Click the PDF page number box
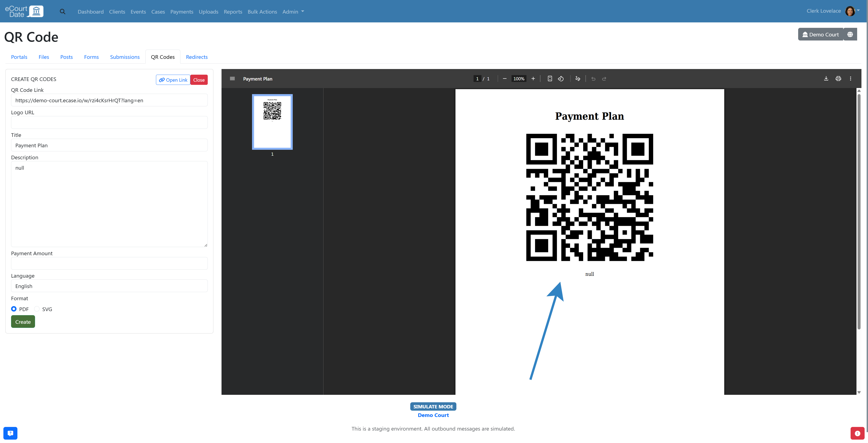Image resolution: width=868 pixels, height=443 pixels. click(x=477, y=79)
